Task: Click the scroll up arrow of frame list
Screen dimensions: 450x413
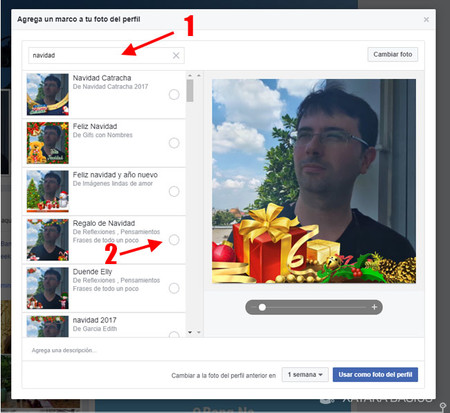Action: (190, 76)
